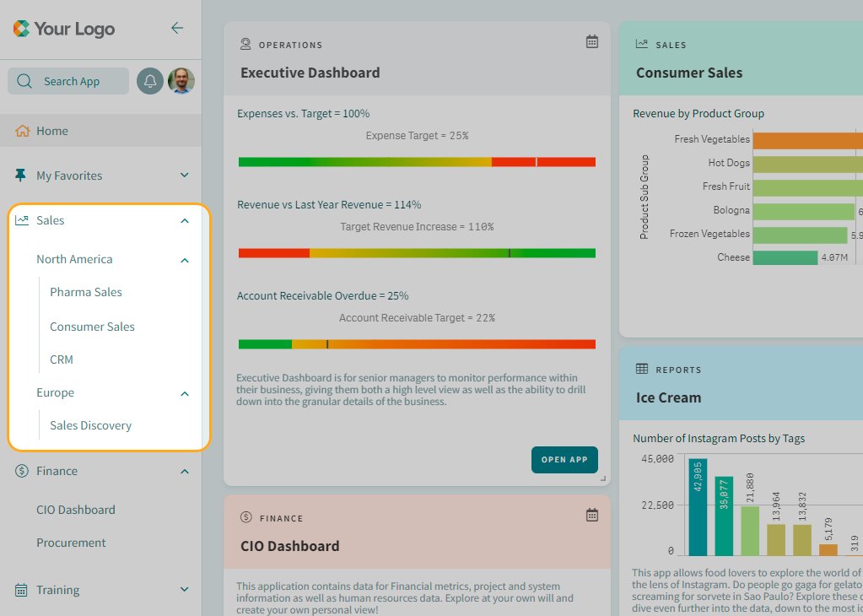Open CIO Dashboard in sidebar
This screenshot has height=616, width=863.
(x=76, y=510)
